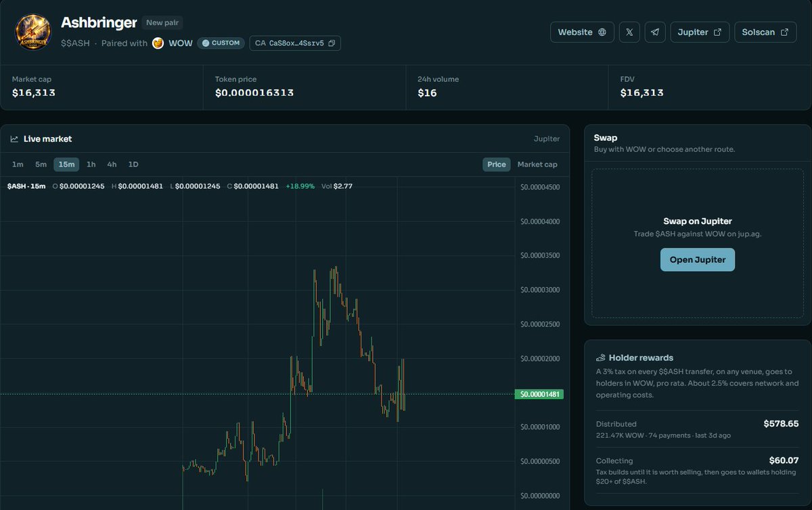Open Solscan explorer link button
The height and width of the screenshot is (510, 812).
[765, 32]
